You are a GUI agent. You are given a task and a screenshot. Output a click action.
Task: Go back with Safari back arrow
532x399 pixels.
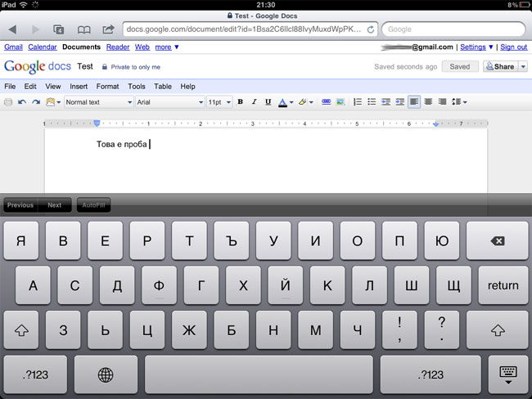(12, 29)
